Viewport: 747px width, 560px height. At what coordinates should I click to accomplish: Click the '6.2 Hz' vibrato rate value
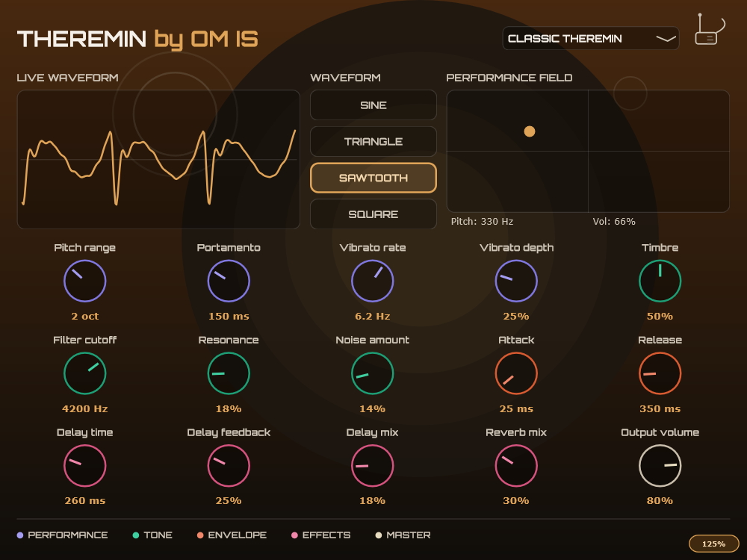(x=373, y=316)
